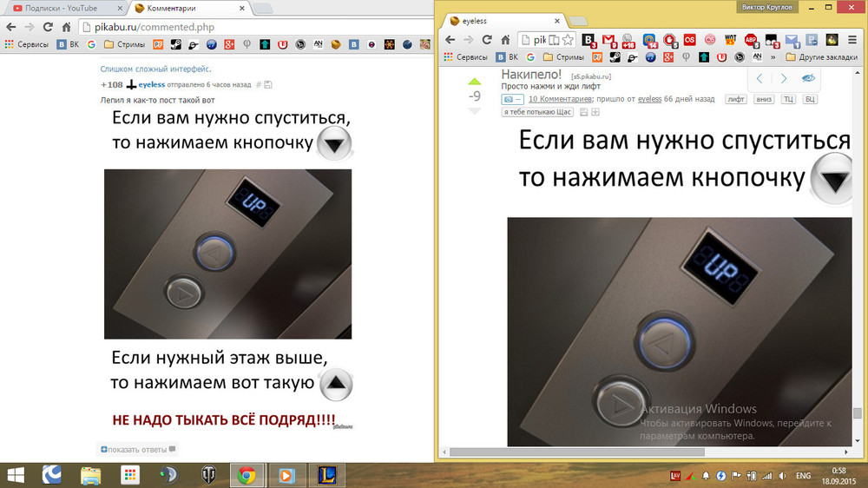Bookmark page with the star icon

click(x=568, y=40)
